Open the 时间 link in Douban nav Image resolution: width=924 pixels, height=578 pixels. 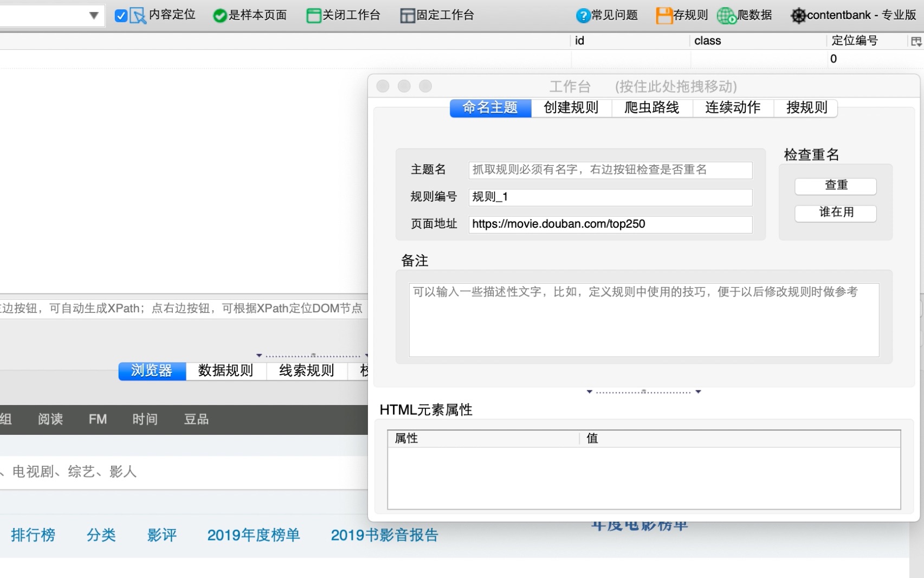click(145, 419)
